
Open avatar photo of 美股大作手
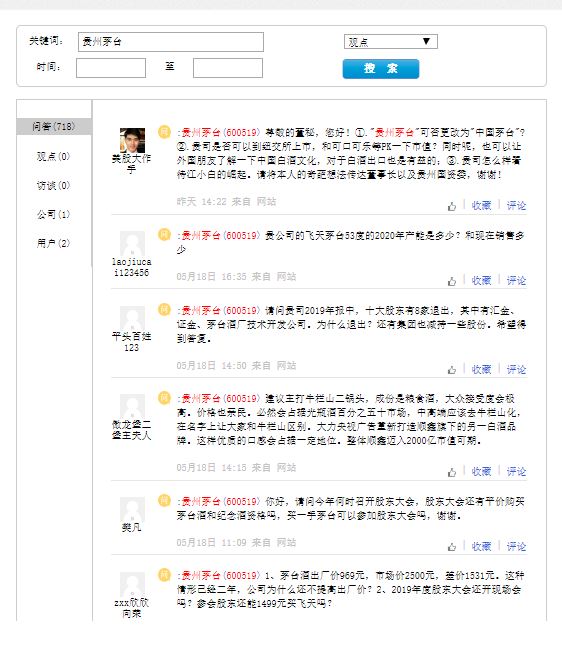pos(133,141)
